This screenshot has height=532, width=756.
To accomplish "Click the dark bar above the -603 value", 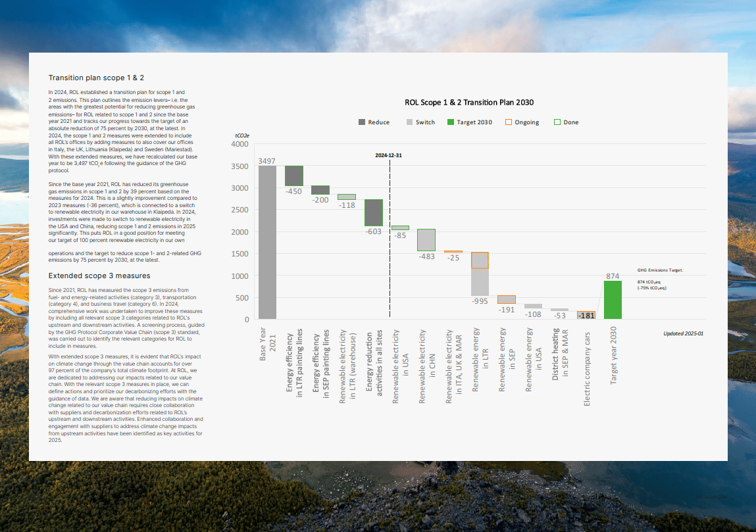I will [x=374, y=212].
